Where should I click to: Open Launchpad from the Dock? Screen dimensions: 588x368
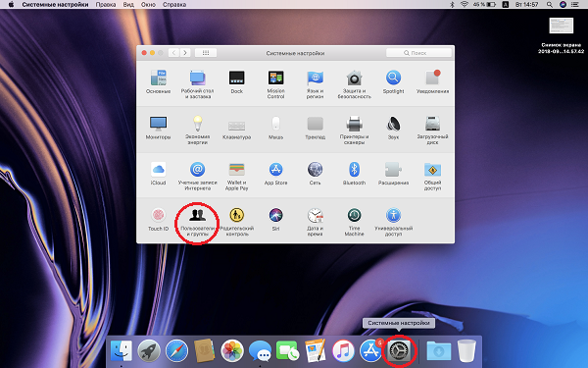click(149, 351)
